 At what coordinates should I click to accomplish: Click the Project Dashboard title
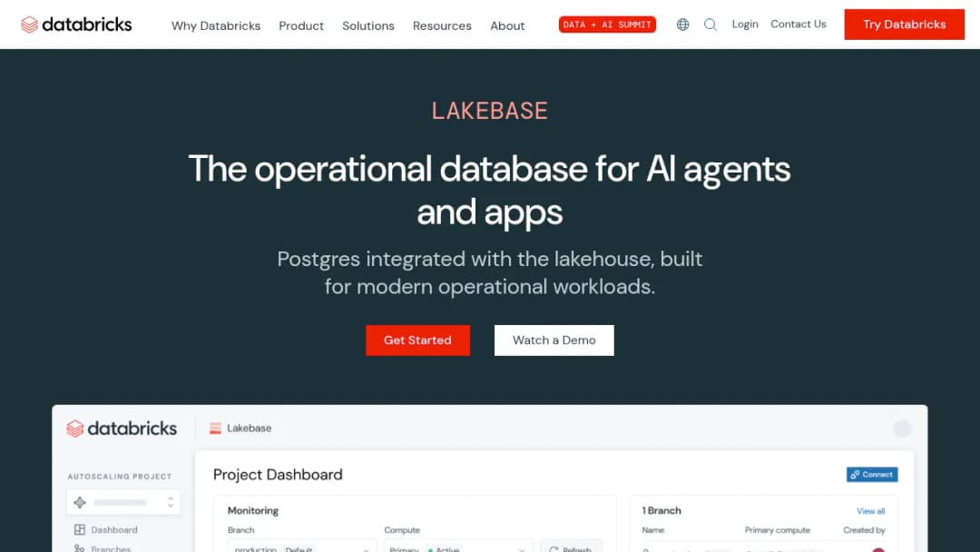(278, 475)
